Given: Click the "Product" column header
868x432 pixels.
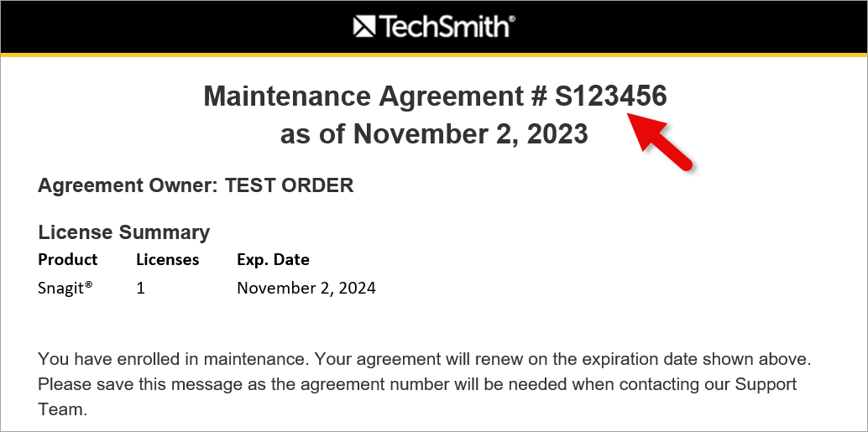Looking at the screenshot, I should coord(68,259).
